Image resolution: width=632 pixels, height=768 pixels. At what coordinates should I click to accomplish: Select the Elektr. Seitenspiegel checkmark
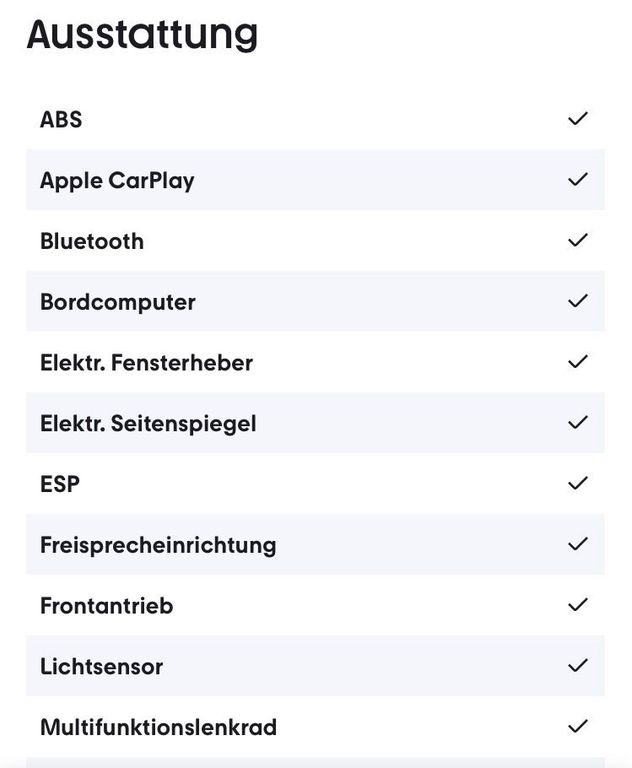pyautogui.click(x=577, y=423)
